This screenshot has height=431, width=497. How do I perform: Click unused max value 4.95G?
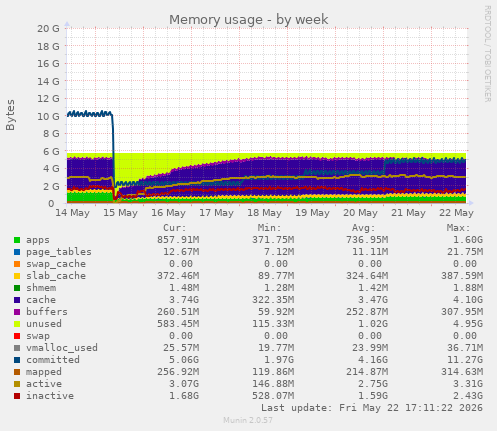click(468, 324)
